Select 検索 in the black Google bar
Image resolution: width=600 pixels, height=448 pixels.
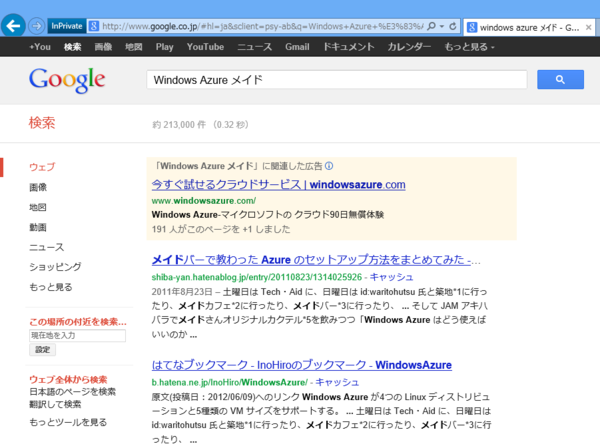[x=72, y=47]
